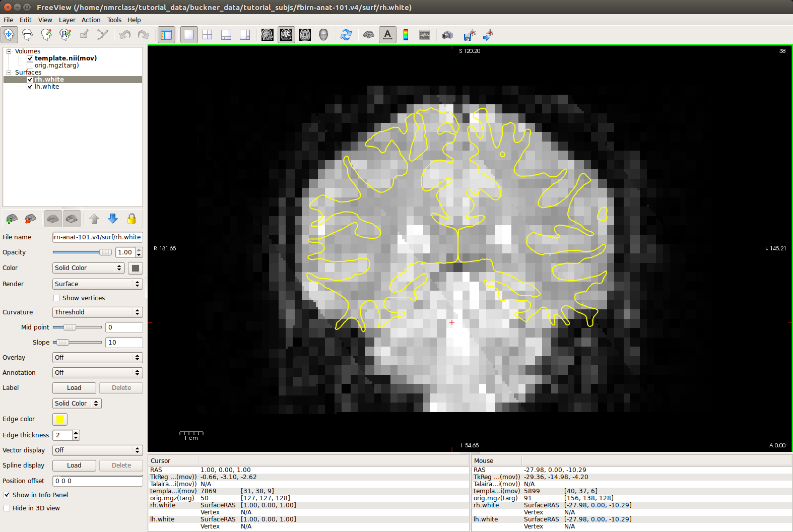The width and height of the screenshot is (793, 532).
Task: Expand the Annotation dropdown
Action: tap(97, 373)
